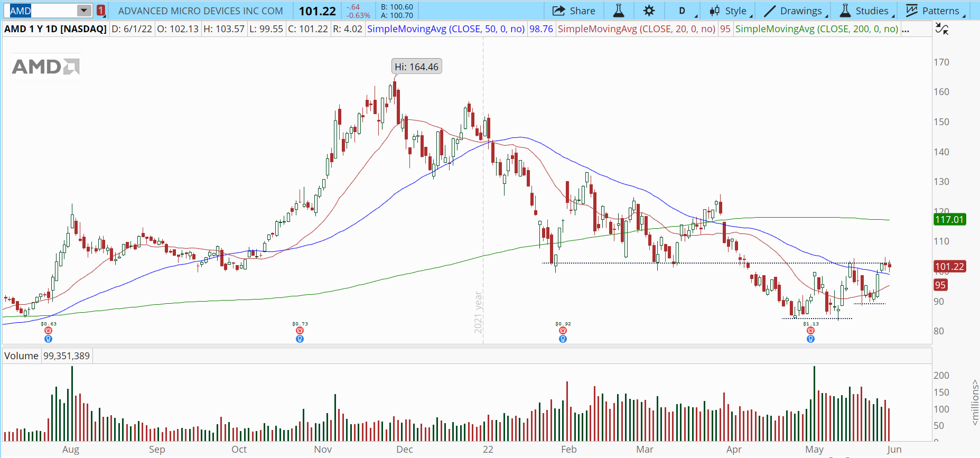Click the blue 98.76 moving average value

click(541, 29)
